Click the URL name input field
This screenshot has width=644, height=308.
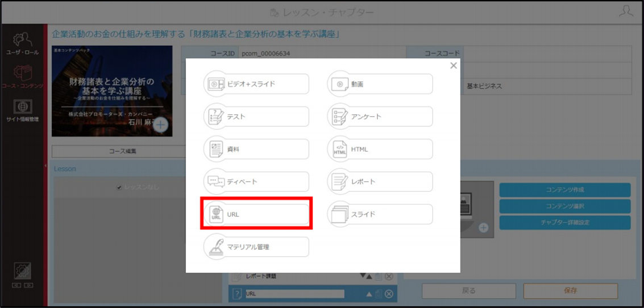(294, 294)
